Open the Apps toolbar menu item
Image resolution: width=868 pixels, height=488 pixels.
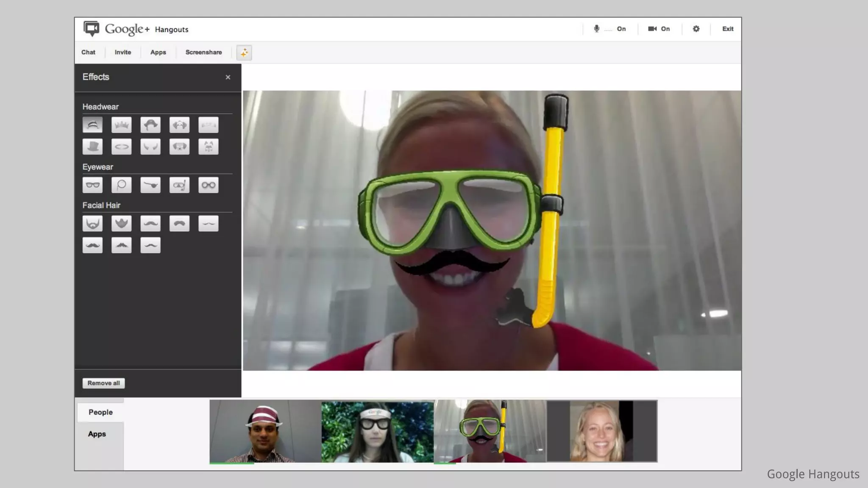[x=158, y=52]
